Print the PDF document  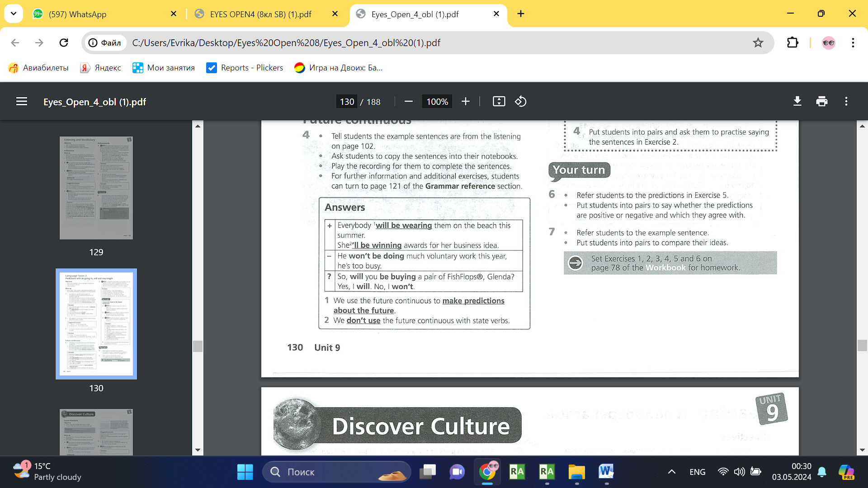(822, 102)
